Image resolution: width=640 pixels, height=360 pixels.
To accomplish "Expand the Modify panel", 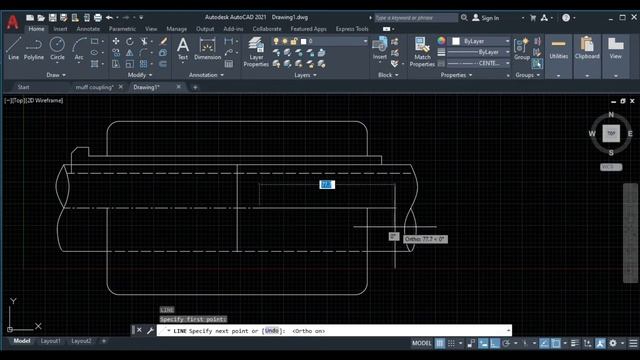I will (140, 75).
